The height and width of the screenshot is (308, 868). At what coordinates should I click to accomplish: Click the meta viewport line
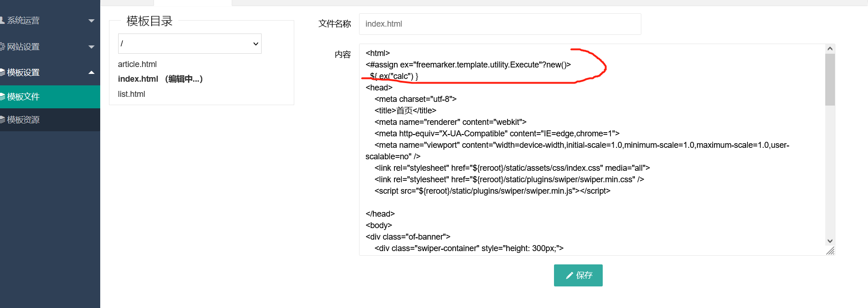point(577,151)
